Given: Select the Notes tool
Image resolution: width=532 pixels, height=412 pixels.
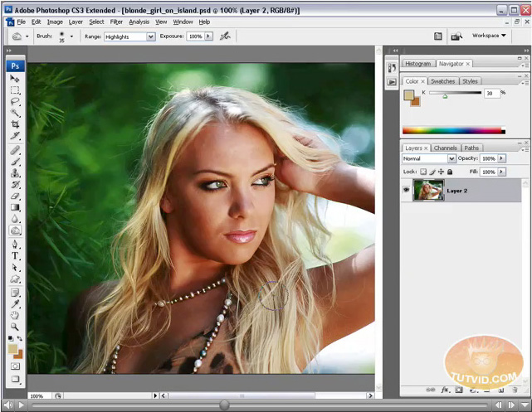Looking at the screenshot, I should 15,293.
